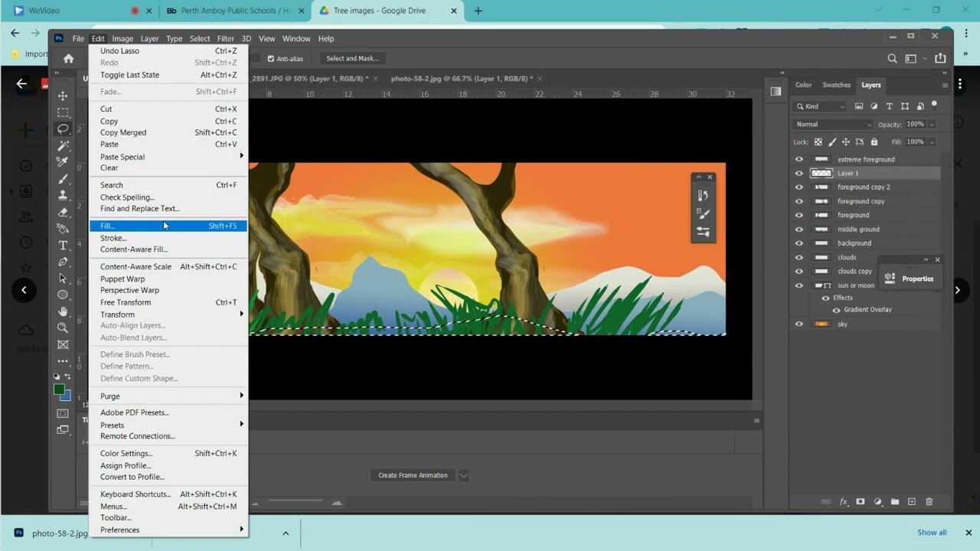The width and height of the screenshot is (980, 551).
Task: Choose Stroke... from Edit menu
Action: pos(168,238)
